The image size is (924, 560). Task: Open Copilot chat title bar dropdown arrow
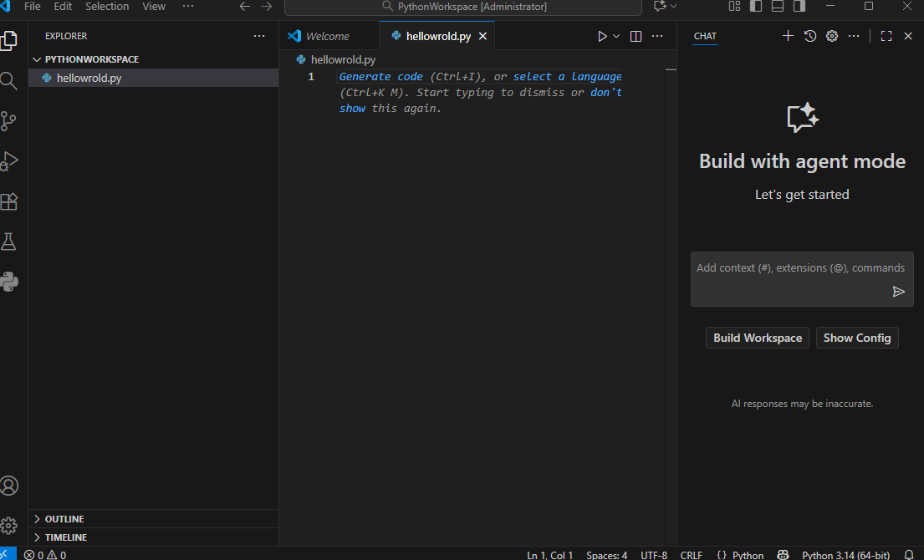(673, 6)
